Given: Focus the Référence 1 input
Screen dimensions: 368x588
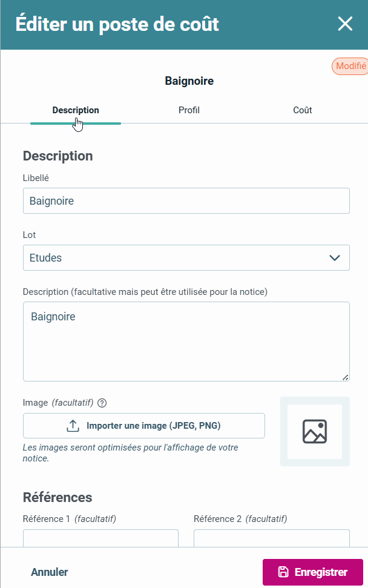Looking at the screenshot, I should [100, 538].
